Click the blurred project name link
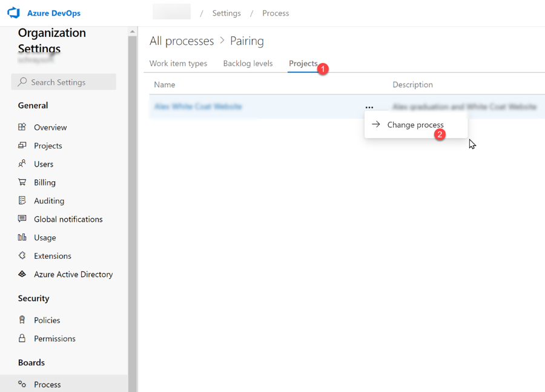Viewport: 545px width, 392px height. point(198,107)
